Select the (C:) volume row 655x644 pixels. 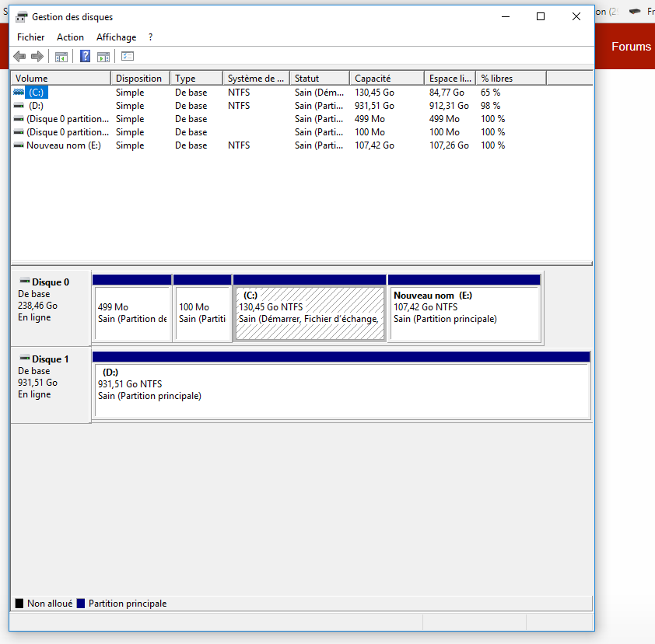pyautogui.click(x=301, y=93)
